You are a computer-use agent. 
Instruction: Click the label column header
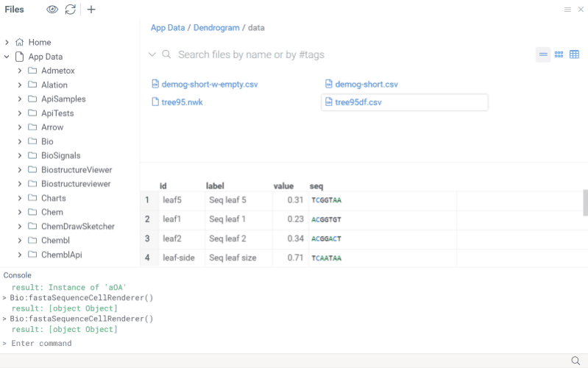tap(215, 186)
